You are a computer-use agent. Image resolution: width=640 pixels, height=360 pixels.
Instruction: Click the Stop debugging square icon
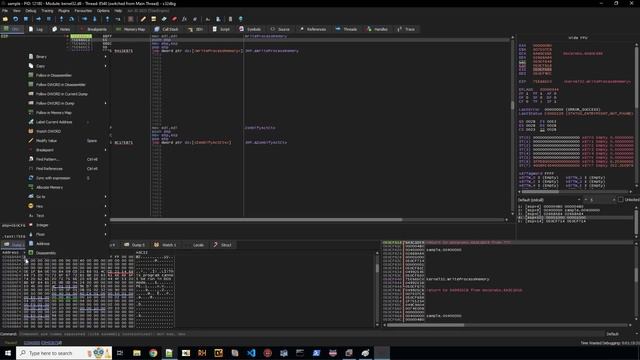coord(26,19)
